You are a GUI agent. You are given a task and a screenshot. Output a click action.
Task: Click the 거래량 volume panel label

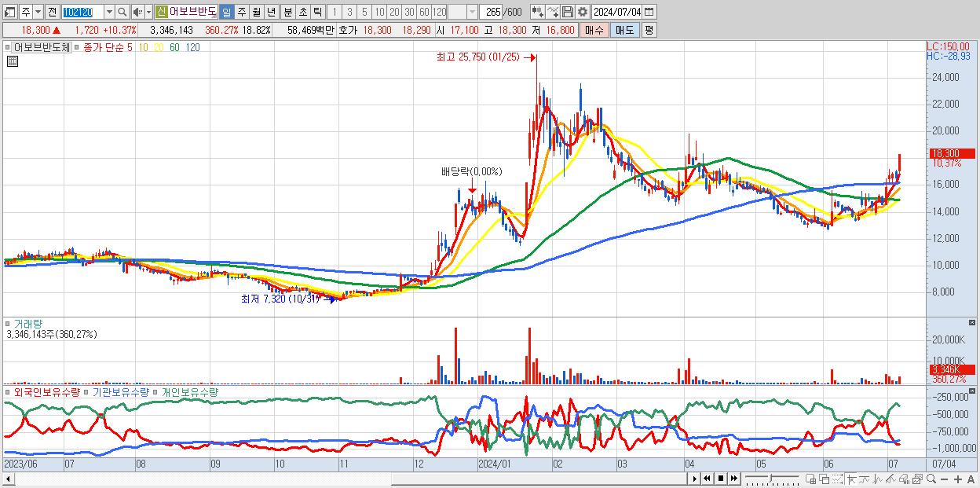pos(27,323)
